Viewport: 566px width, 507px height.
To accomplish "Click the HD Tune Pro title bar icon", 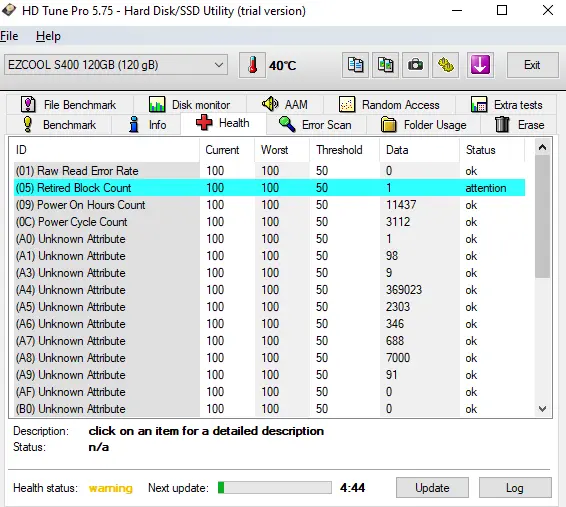I will (x=9, y=10).
